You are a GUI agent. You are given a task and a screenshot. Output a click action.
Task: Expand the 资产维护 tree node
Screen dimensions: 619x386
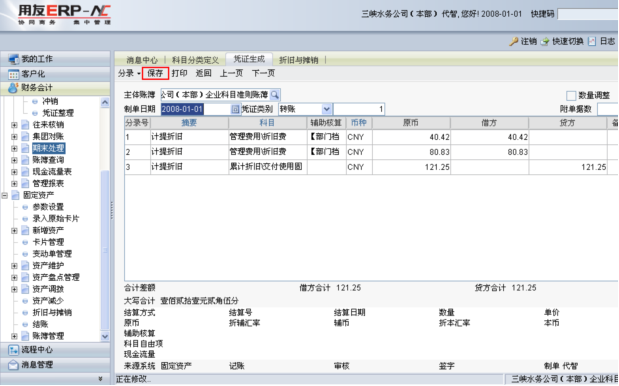(14, 266)
